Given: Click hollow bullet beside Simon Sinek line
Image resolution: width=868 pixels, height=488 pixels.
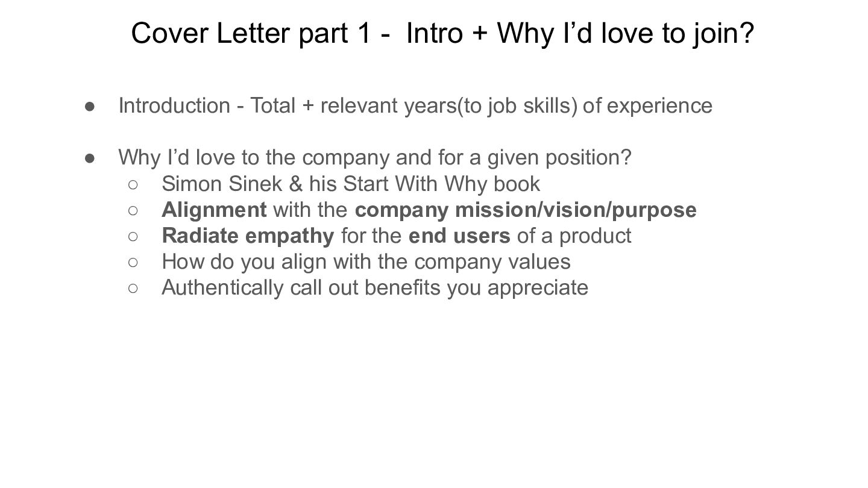Looking at the screenshot, I should pyautogui.click(x=133, y=184).
